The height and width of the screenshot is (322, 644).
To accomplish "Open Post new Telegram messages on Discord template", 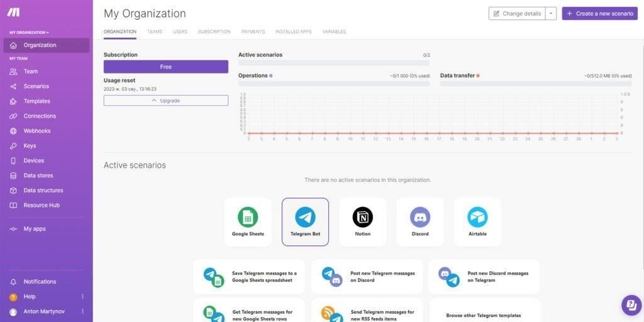I will (x=367, y=277).
